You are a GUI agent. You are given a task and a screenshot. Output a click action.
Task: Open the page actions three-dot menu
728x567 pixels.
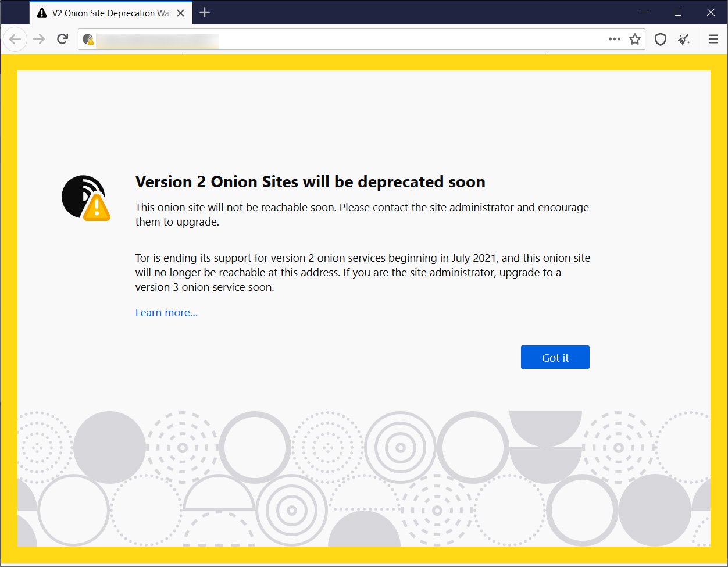(x=615, y=40)
